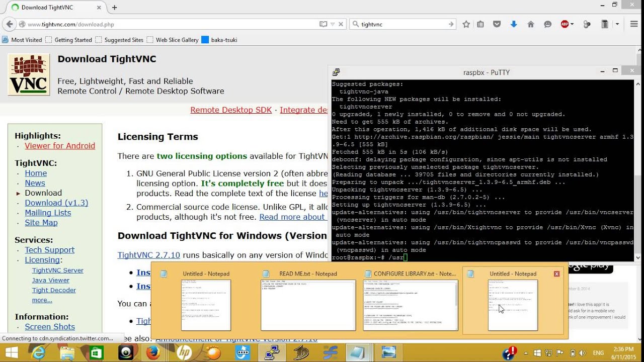Open the 'Mailing Lists' sidebar link
The image size is (644, 362).
(48, 213)
